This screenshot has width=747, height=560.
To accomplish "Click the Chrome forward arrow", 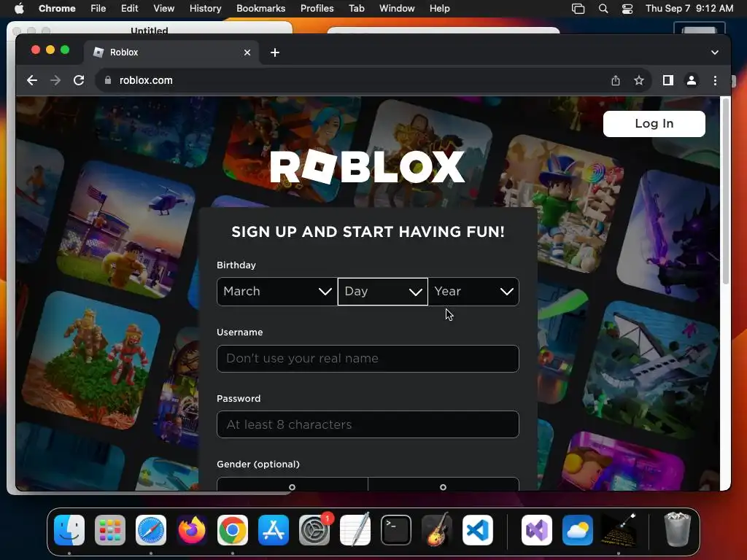I will click(x=55, y=80).
